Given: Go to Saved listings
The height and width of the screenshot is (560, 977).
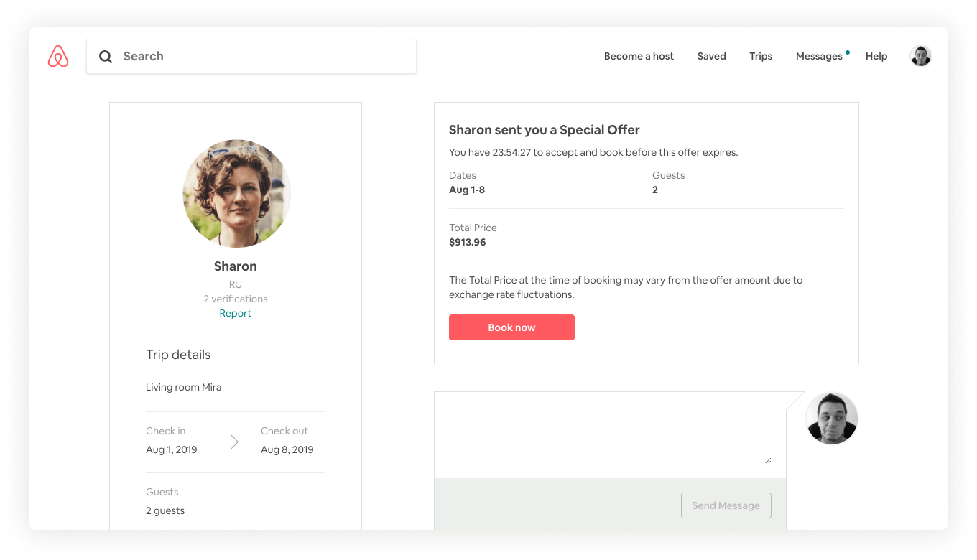Looking at the screenshot, I should tap(711, 56).
